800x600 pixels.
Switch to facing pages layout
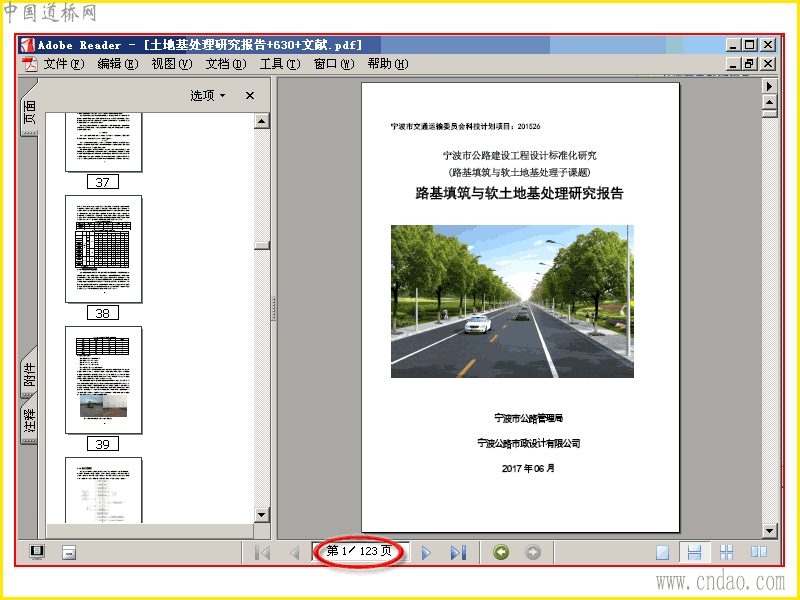(759, 552)
